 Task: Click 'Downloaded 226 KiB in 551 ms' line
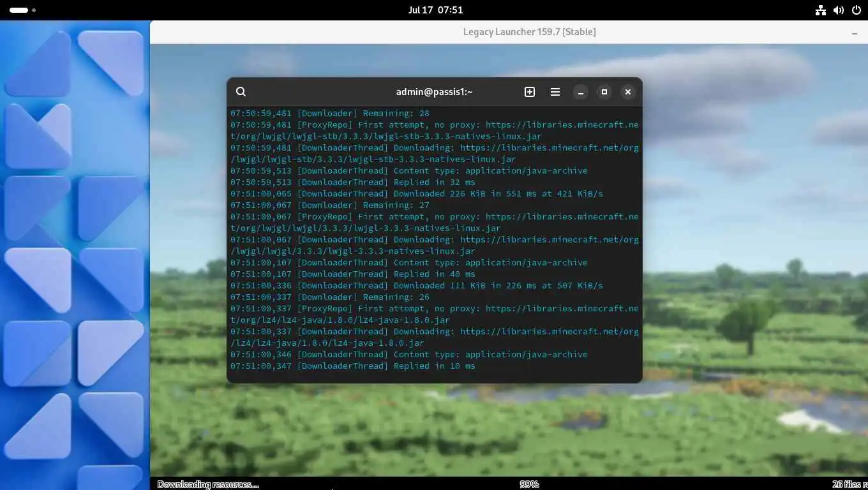click(x=417, y=194)
